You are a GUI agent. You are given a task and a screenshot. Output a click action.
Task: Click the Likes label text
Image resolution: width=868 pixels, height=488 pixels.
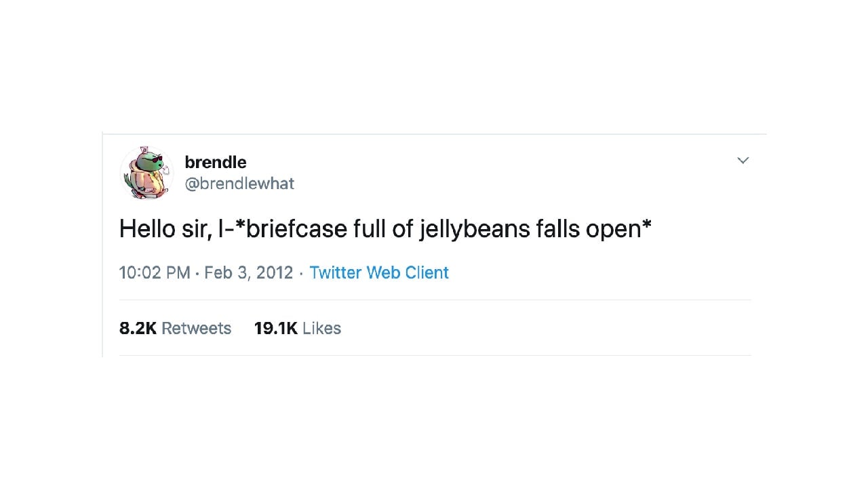tap(321, 328)
